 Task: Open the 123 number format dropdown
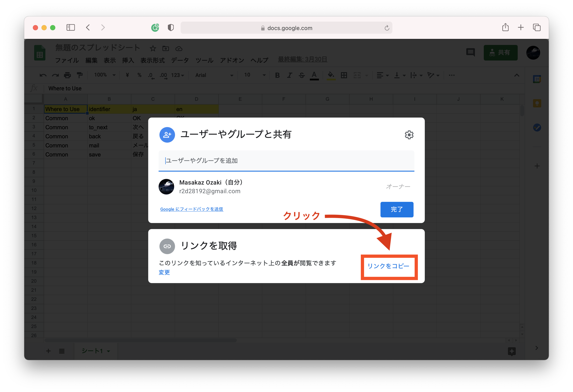point(178,75)
